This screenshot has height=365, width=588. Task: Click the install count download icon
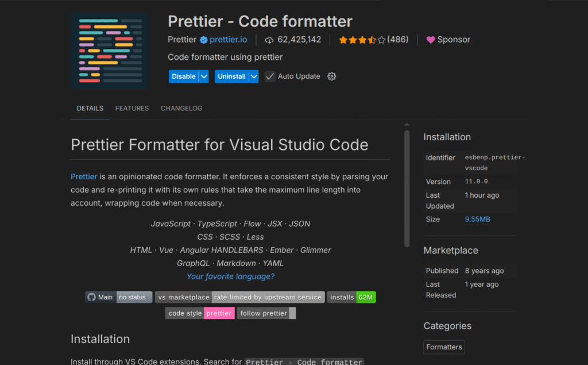coord(269,40)
